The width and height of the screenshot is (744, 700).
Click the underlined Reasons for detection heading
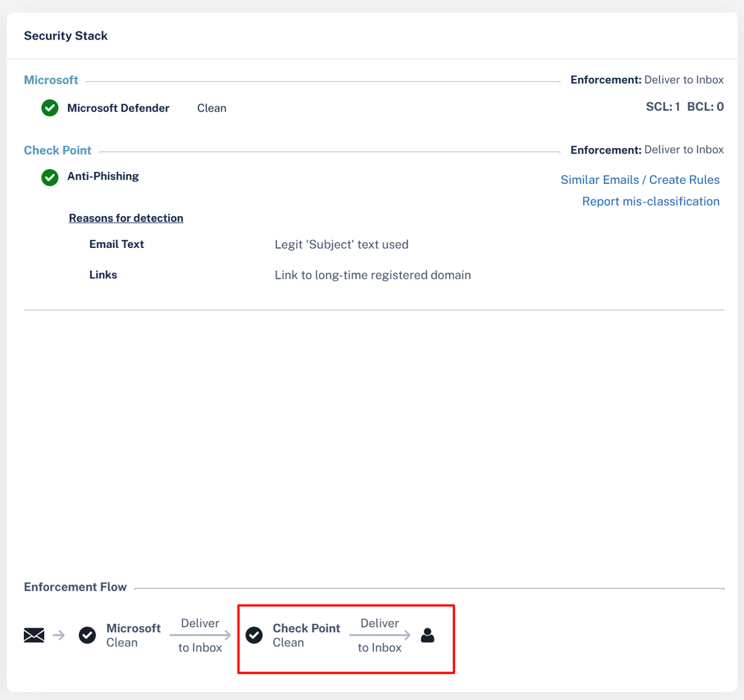pyautogui.click(x=126, y=218)
